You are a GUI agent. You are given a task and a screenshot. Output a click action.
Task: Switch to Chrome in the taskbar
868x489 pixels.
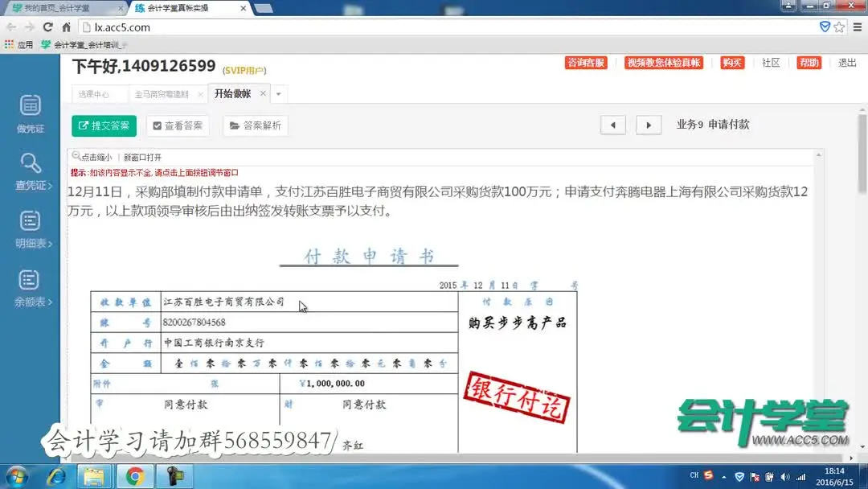click(x=134, y=476)
